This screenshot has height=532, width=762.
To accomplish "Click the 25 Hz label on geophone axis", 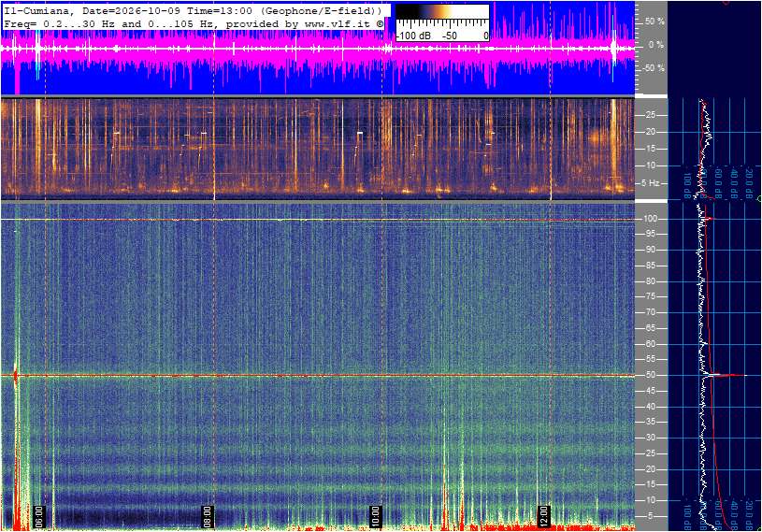I will point(650,115).
